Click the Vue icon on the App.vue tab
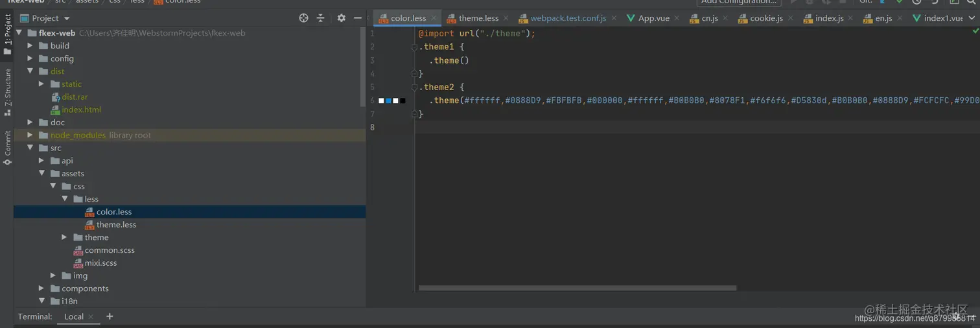Screen dimensions: 980x328 [x=631, y=18]
